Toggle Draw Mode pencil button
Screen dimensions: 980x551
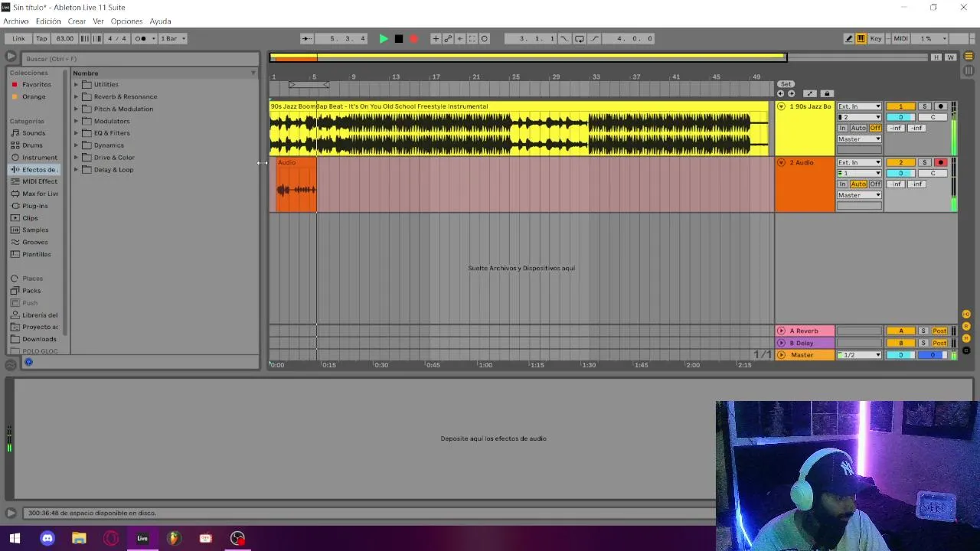coord(848,38)
